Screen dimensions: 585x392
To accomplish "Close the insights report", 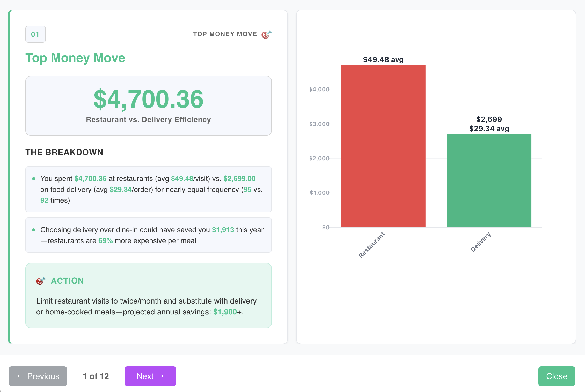I will tap(557, 376).
